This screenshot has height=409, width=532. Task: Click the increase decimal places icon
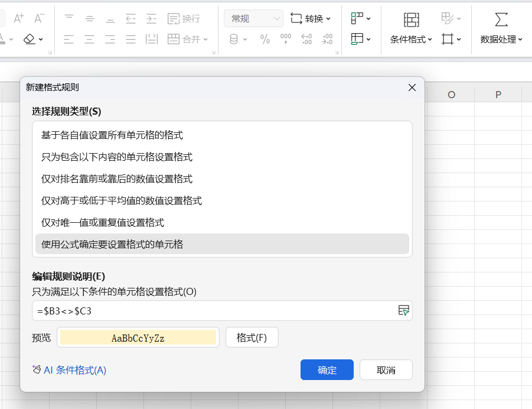[306, 40]
